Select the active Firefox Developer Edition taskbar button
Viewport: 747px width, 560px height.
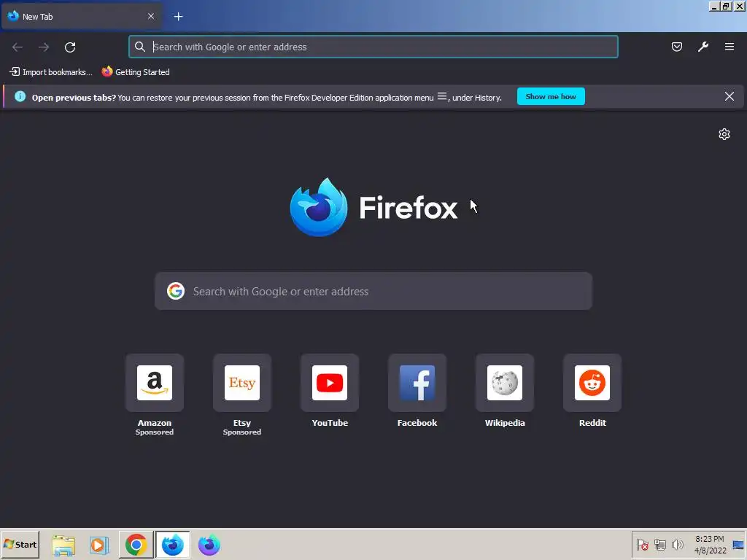tap(172, 545)
